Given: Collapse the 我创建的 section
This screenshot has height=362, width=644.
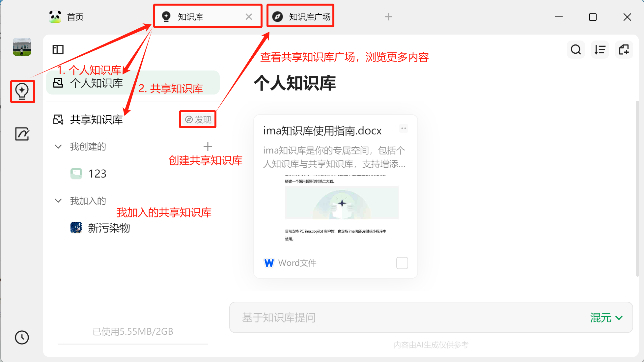Looking at the screenshot, I should [x=58, y=147].
